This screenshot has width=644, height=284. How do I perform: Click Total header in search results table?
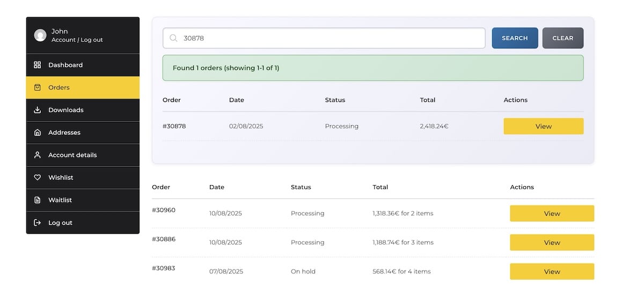coord(428,100)
